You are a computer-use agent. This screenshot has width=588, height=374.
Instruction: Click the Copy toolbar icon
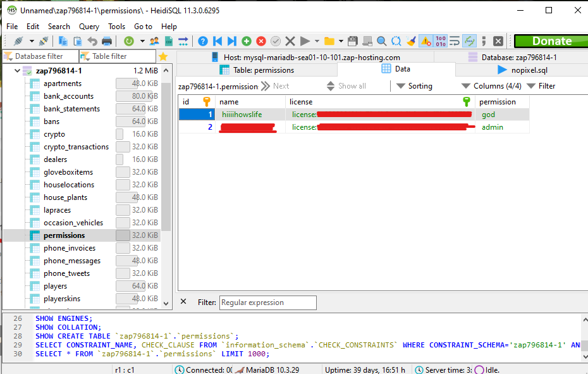(x=63, y=41)
